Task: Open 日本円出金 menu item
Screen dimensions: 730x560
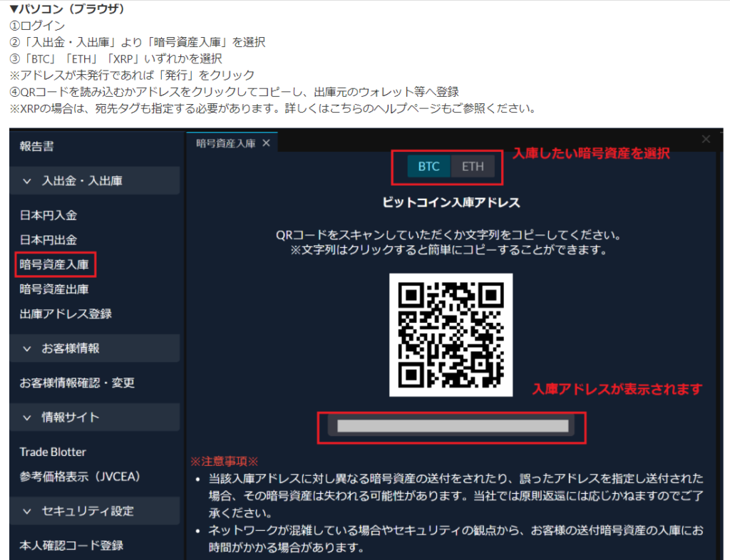Action: [x=48, y=240]
